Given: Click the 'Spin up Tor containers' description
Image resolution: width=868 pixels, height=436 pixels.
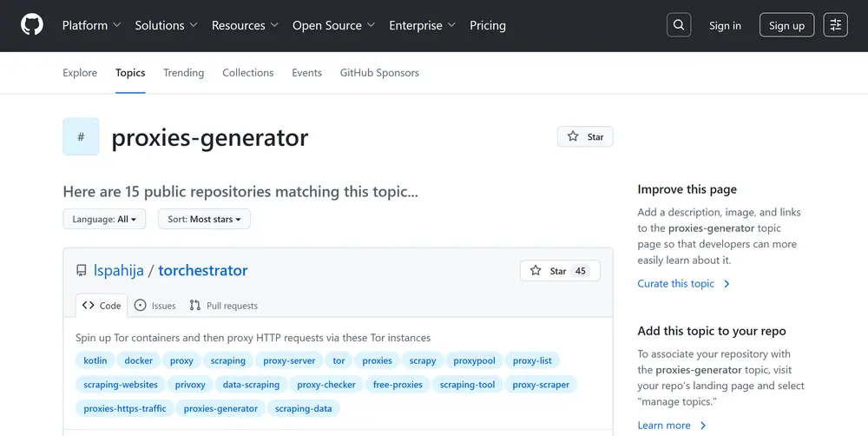Looking at the screenshot, I should click(253, 338).
